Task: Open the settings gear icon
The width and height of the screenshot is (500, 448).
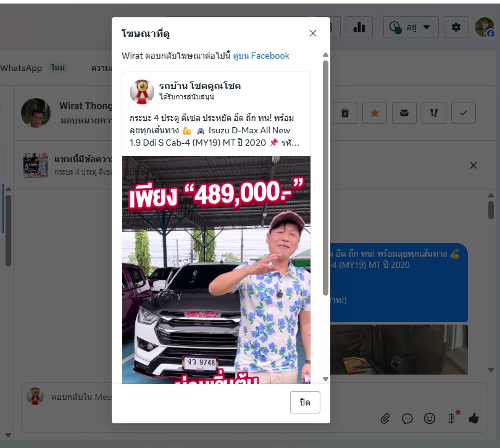Action: point(456,27)
